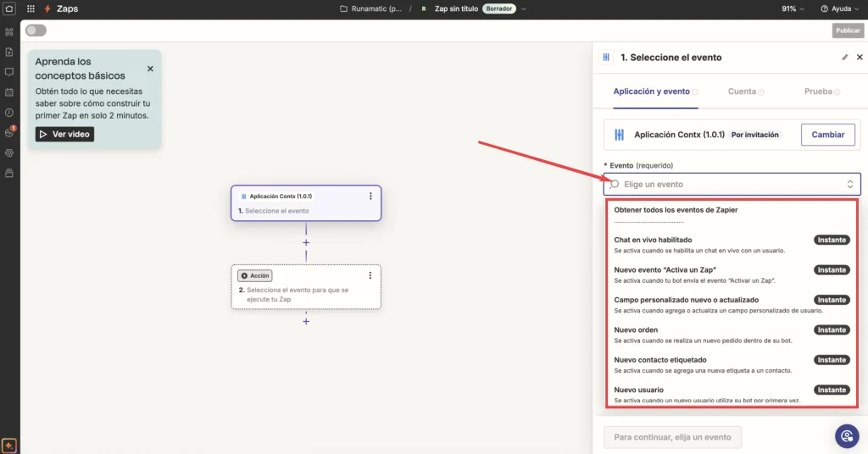
Task: Click the Contx icon beside panel title
Action: pos(606,57)
